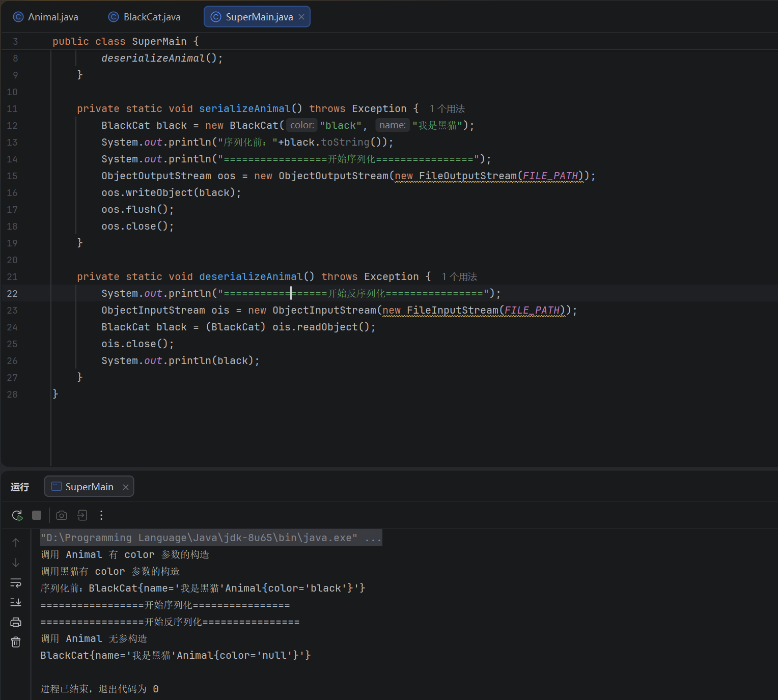
Task: Open the run toolbar more options
Action: (x=101, y=515)
